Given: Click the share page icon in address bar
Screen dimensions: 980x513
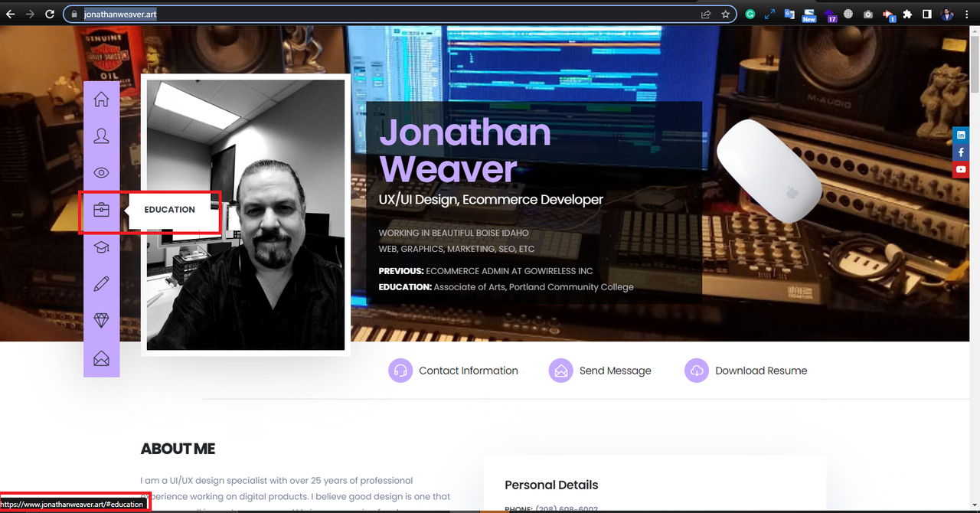Looking at the screenshot, I should pyautogui.click(x=705, y=14).
